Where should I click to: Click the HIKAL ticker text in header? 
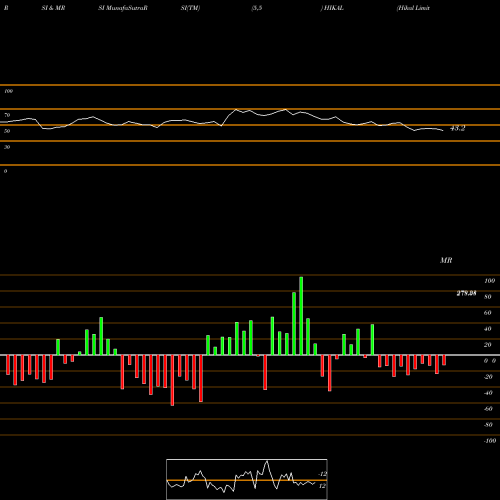(334, 8)
